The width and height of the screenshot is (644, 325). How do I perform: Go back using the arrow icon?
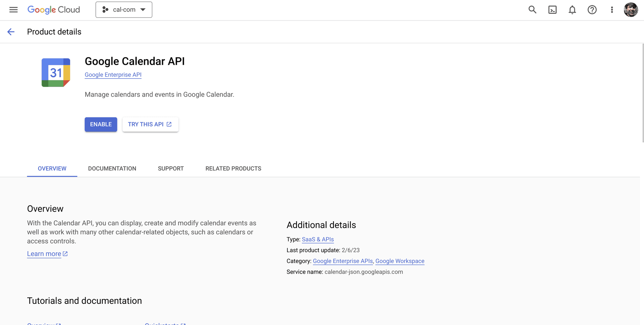11,32
